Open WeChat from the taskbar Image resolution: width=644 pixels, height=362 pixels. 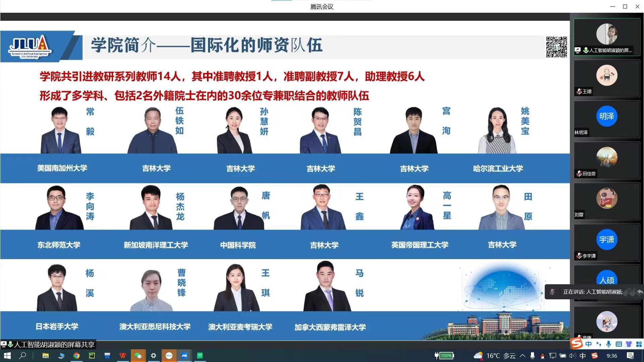[x=138, y=356]
